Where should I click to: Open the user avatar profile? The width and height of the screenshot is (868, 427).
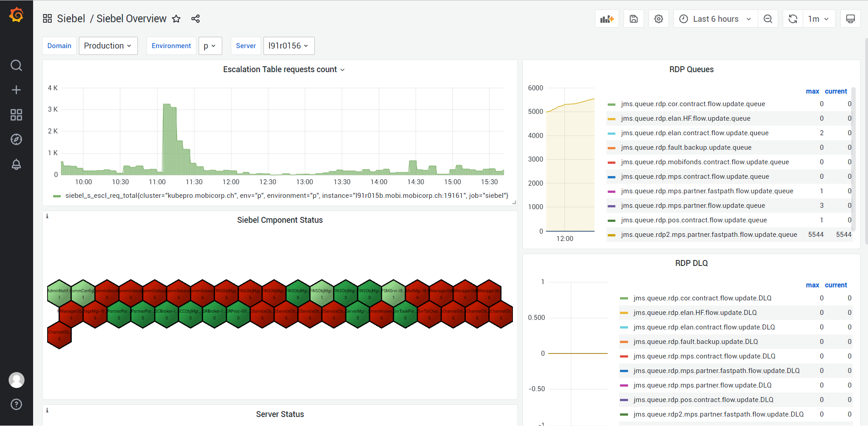tap(16, 380)
